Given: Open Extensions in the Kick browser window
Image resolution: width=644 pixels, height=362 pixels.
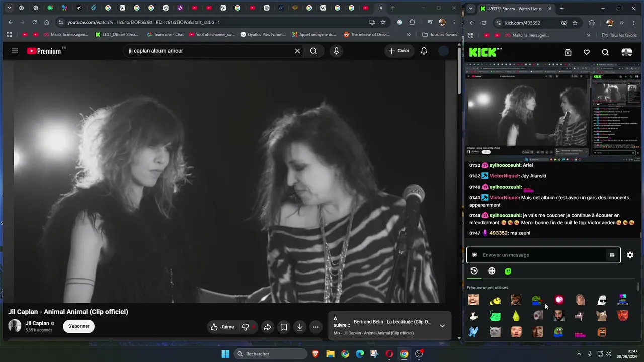Looking at the screenshot, I should (592, 23).
